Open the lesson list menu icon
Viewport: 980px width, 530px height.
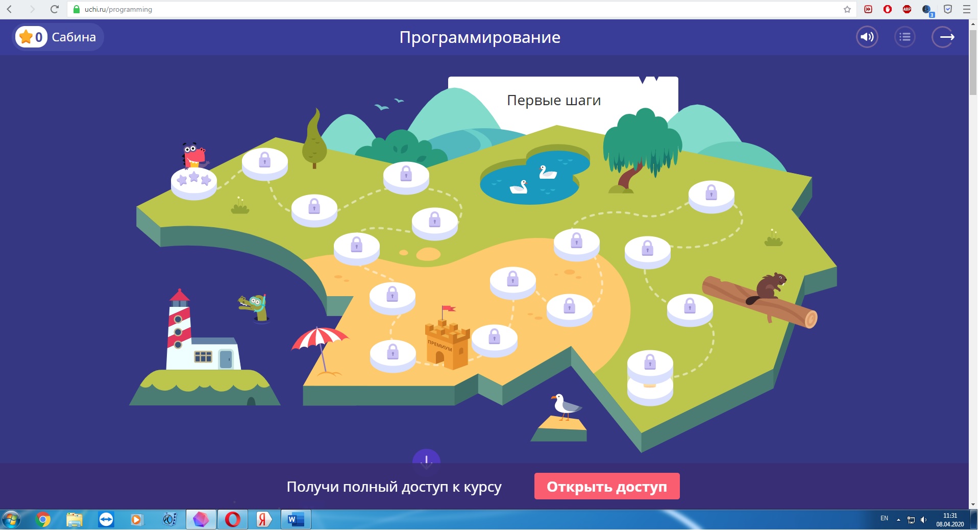(904, 37)
